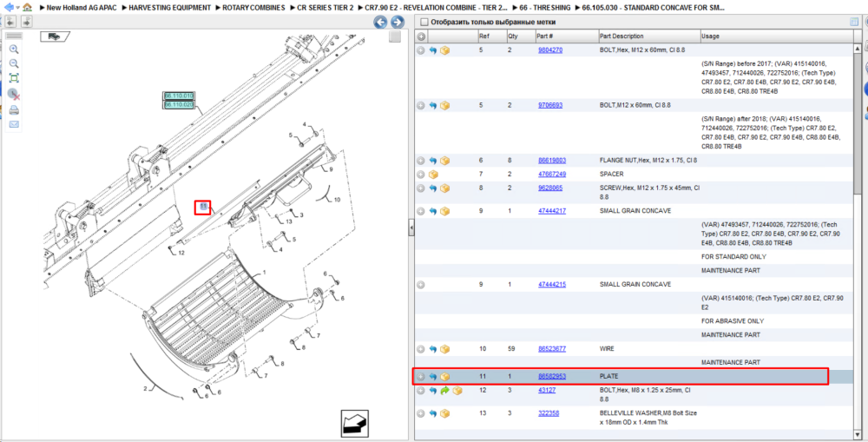The height and width of the screenshot is (442, 868).
Task: Select callout 12 in the diagram
Action: [181, 253]
